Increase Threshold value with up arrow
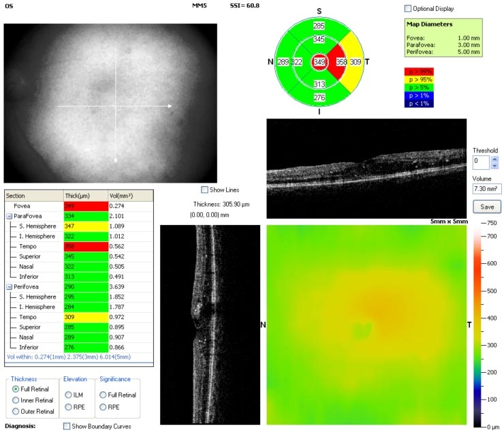Viewport: 504px width, 437px height. coord(494,160)
